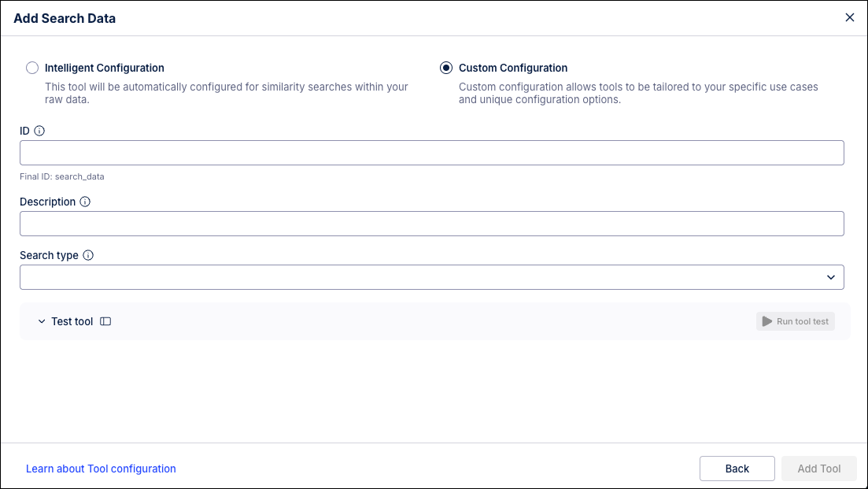
Task: Go back using the Back button
Action: [x=737, y=469]
